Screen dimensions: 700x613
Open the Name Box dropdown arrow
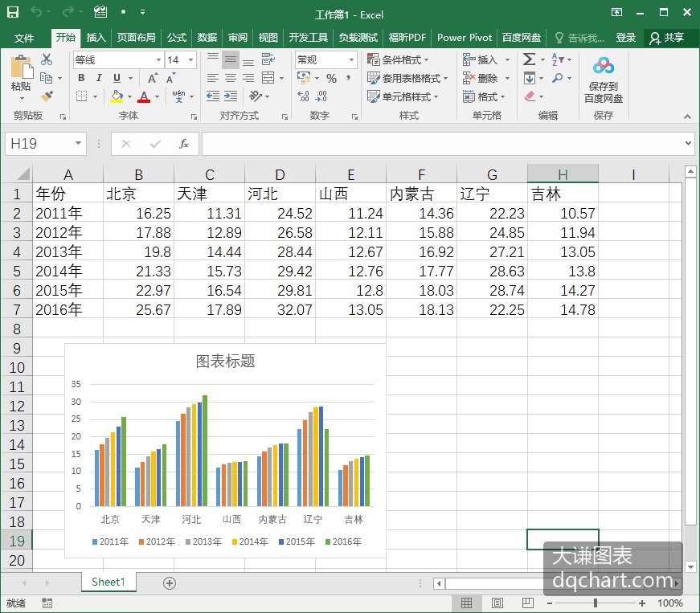78,143
